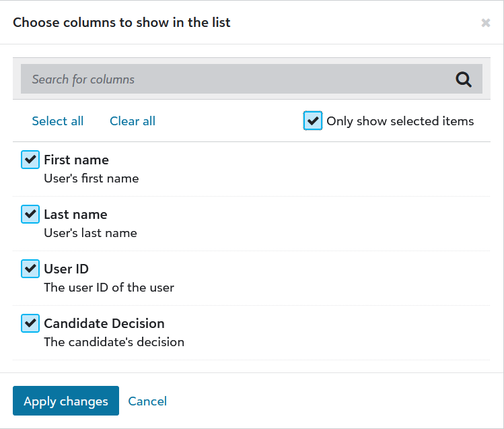Image resolution: width=504 pixels, height=429 pixels.
Task: Uncheck the Only show selected items checkbox
Action: [312, 121]
